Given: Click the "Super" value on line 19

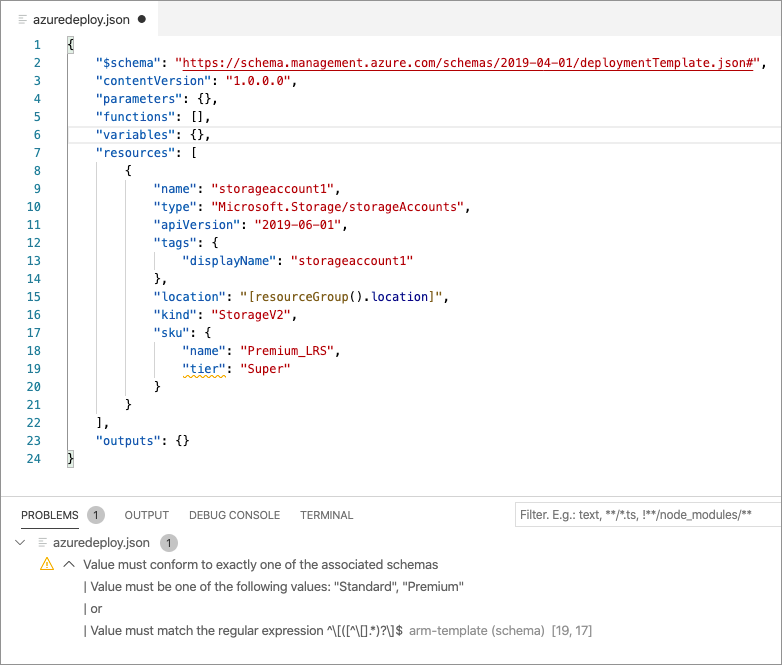Looking at the screenshot, I should tap(265, 369).
